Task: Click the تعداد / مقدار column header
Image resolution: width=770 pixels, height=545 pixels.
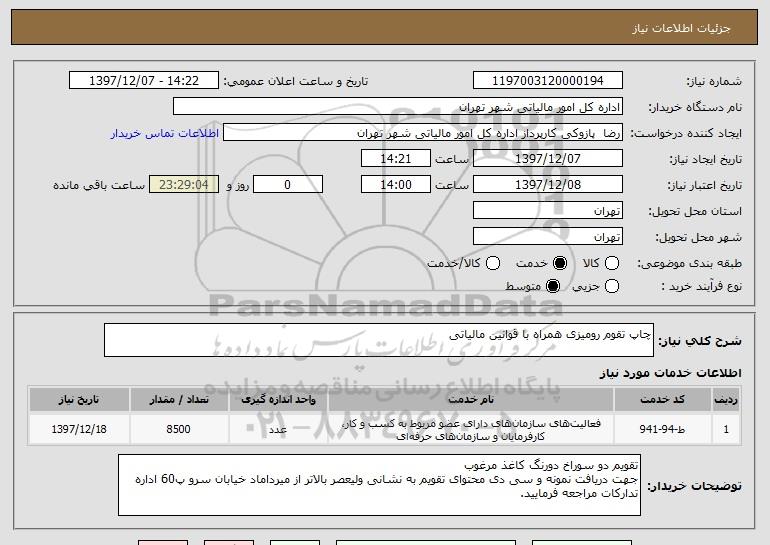Action: 179,400
